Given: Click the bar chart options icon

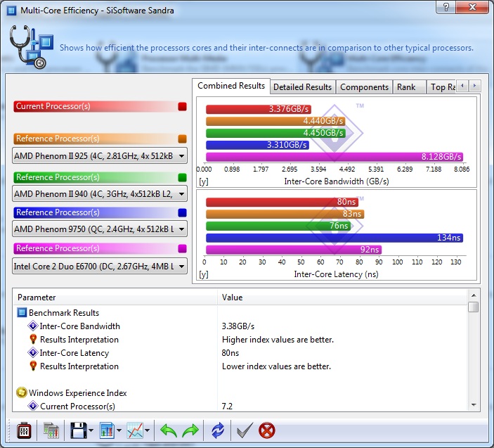Looking at the screenshot, I should [107, 430].
